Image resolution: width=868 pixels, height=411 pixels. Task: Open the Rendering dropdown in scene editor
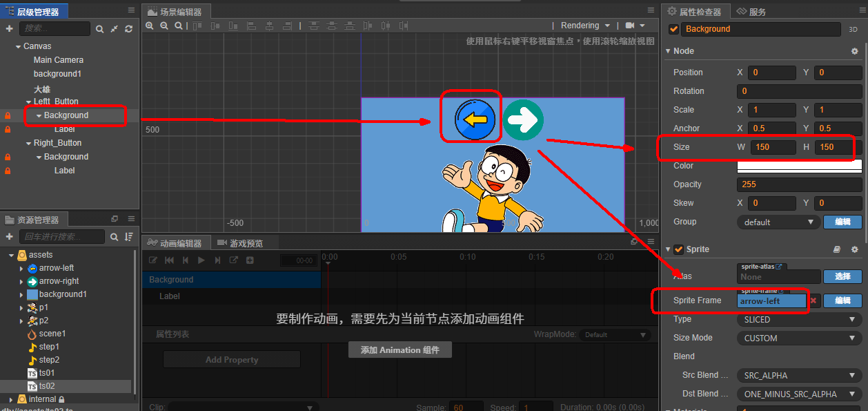coord(584,26)
